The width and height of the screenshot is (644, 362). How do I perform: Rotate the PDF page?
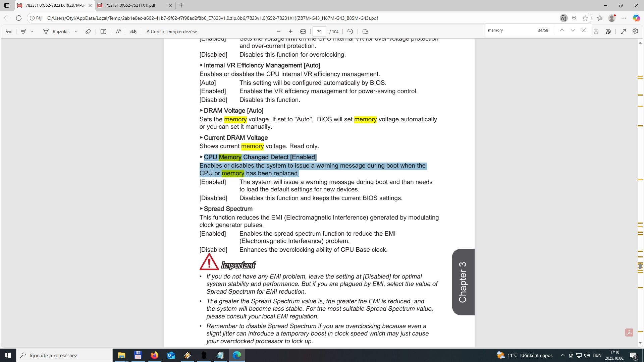pos(350,32)
